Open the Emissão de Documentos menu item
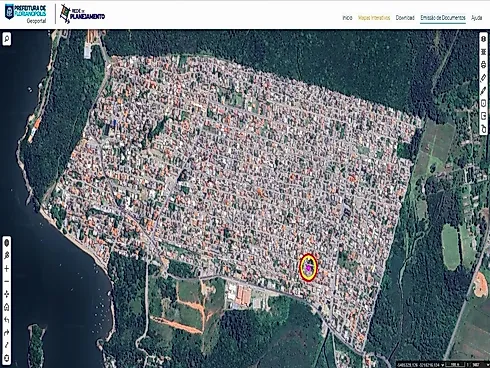 tap(443, 18)
